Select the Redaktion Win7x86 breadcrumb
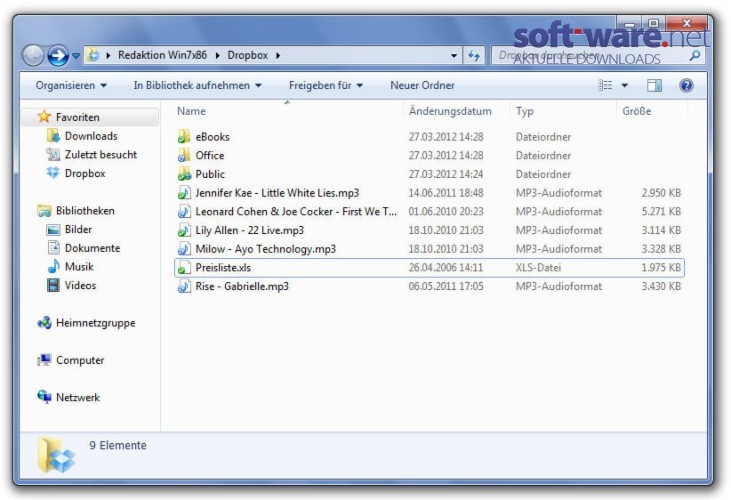The height and width of the screenshot is (500, 731). click(162, 55)
